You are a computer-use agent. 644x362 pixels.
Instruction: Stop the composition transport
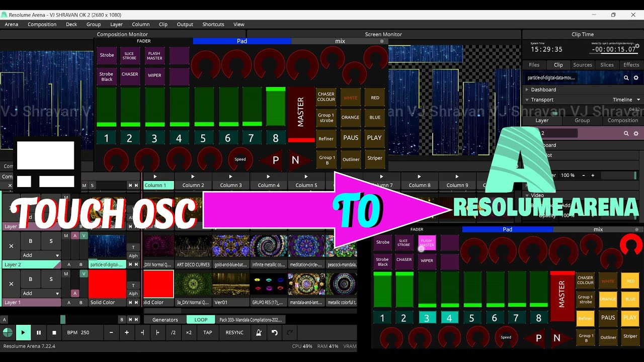click(x=54, y=332)
